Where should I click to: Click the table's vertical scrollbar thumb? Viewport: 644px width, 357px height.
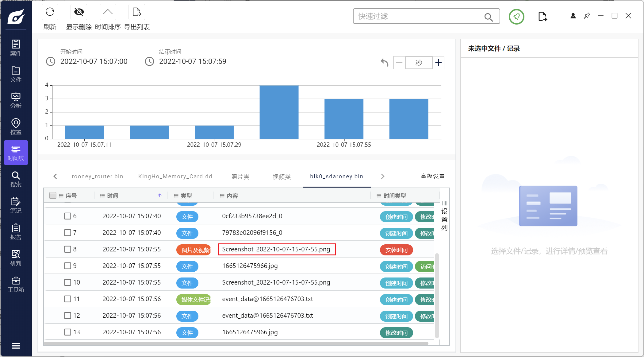coord(437,296)
